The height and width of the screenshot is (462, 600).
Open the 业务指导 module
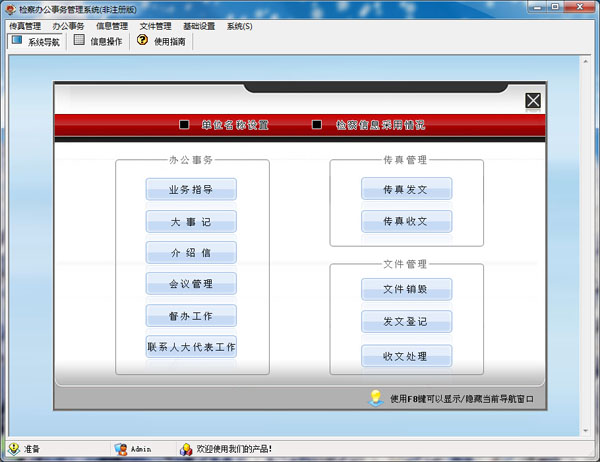click(x=191, y=189)
